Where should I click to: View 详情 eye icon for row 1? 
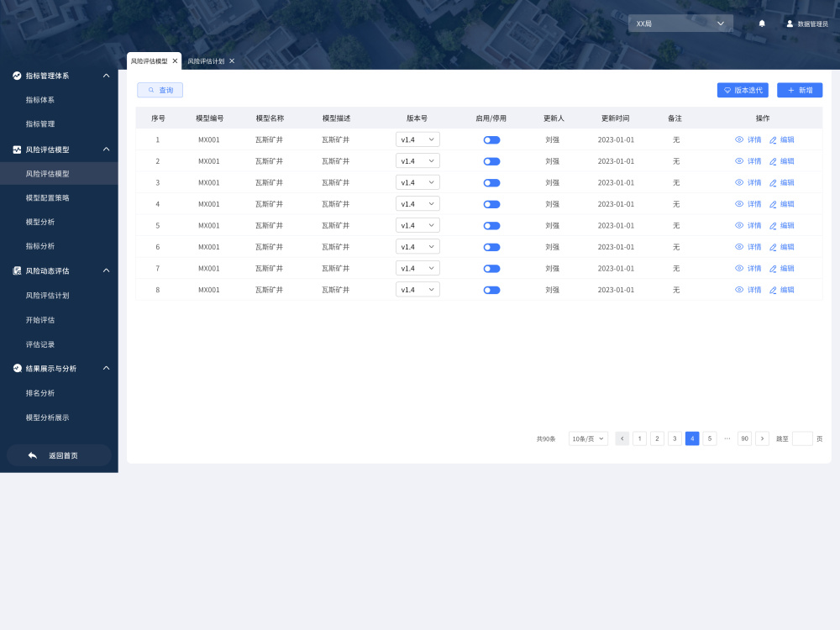(x=739, y=139)
